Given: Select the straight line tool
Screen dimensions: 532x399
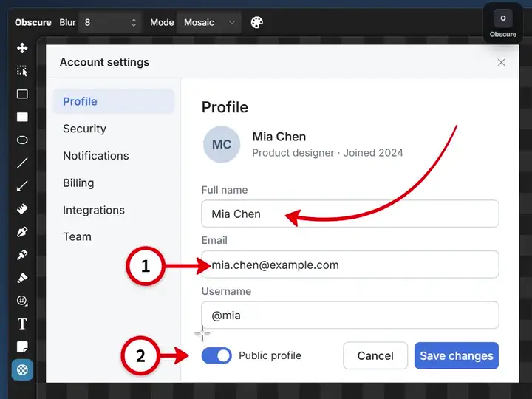Looking at the screenshot, I should coord(22,163).
